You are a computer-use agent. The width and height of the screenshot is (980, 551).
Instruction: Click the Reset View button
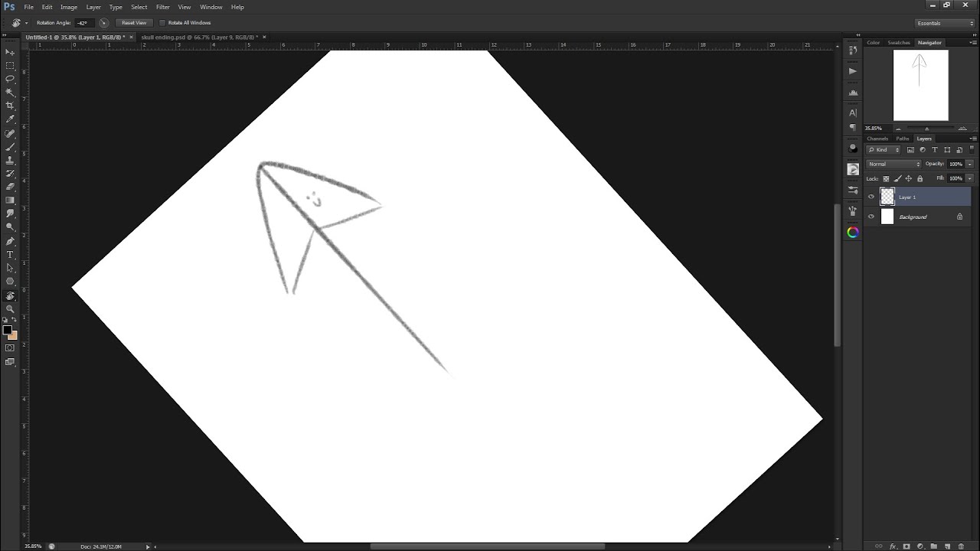(x=134, y=23)
